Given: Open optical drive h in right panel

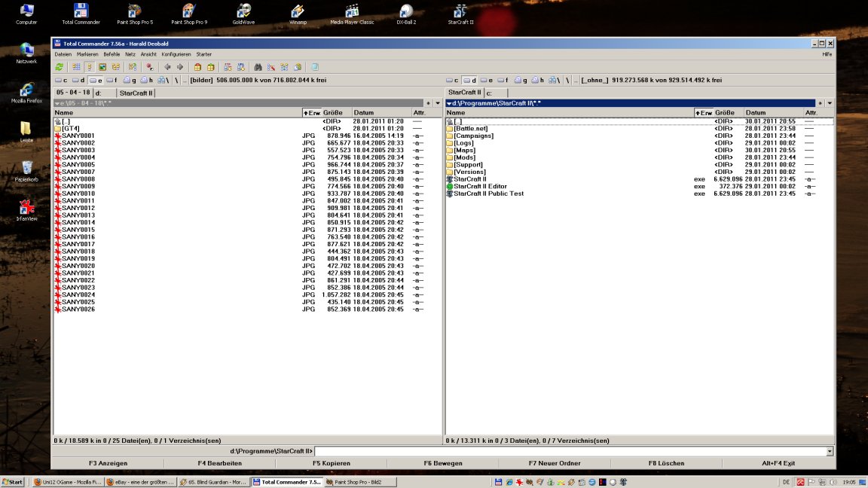Looking at the screenshot, I should pos(537,81).
